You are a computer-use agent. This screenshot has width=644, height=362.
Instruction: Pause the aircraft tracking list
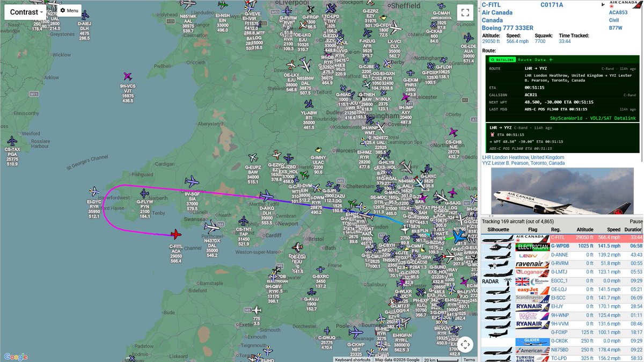click(x=636, y=221)
